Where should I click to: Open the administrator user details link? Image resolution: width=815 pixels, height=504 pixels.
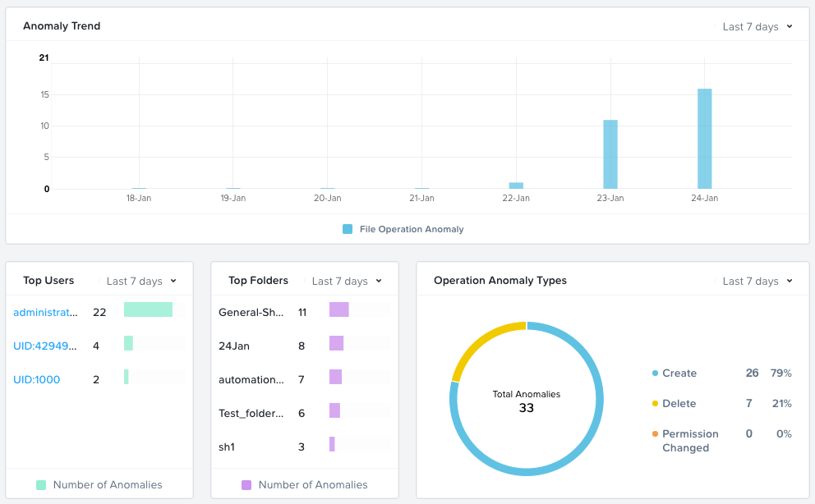click(46, 312)
